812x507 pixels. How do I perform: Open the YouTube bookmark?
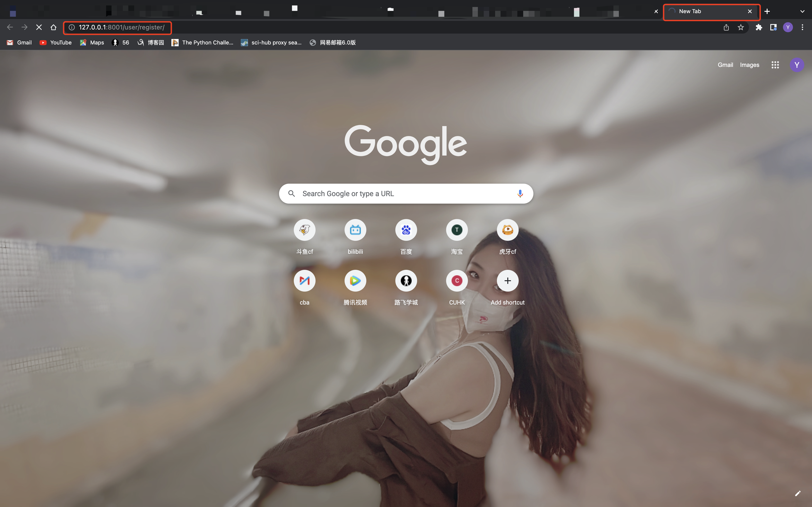56,43
